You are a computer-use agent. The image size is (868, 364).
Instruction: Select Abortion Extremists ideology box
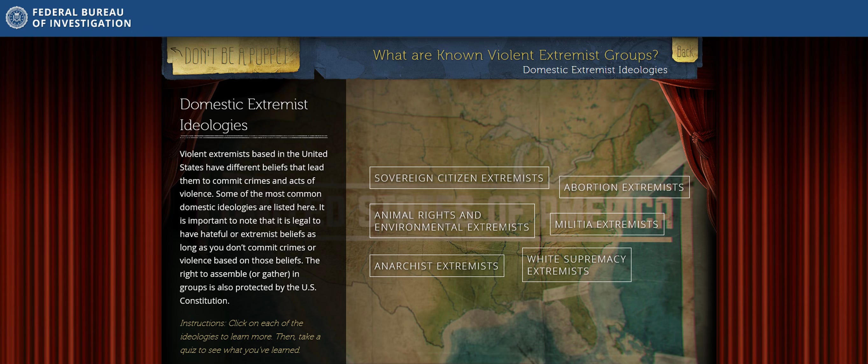[x=624, y=187]
